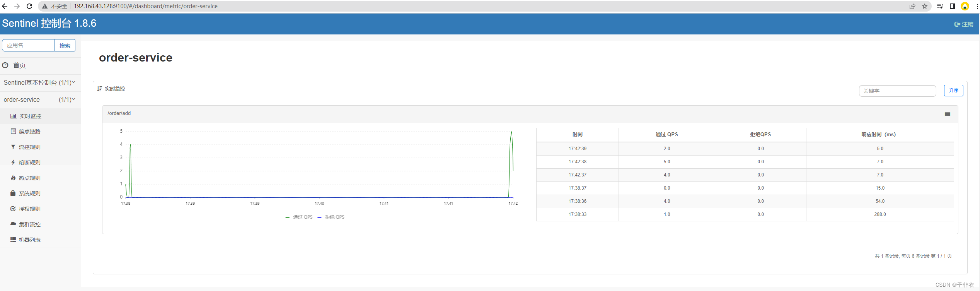This screenshot has width=980, height=291.
Task: Click the logout icon next to 注销
Action: click(x=957, y=24)
